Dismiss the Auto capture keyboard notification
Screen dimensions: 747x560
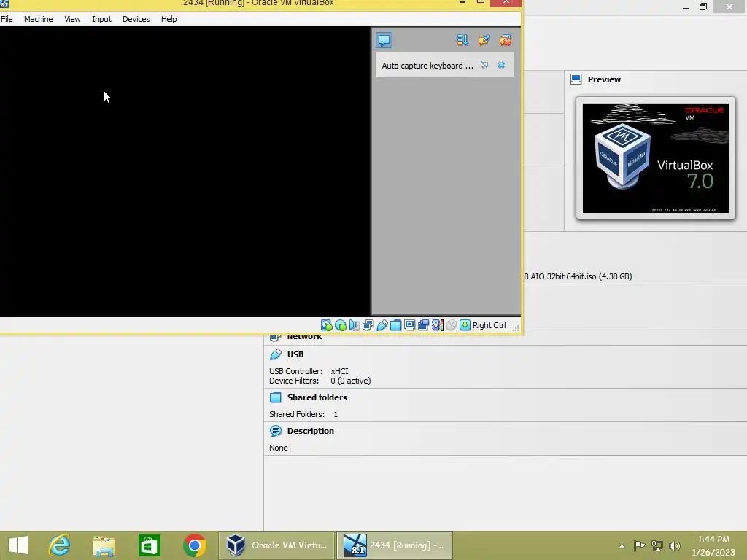[501, 65]
